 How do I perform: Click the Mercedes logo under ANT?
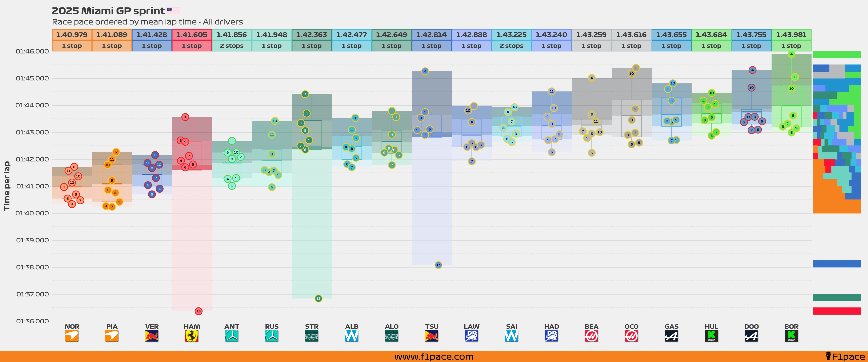pos(232,336)
